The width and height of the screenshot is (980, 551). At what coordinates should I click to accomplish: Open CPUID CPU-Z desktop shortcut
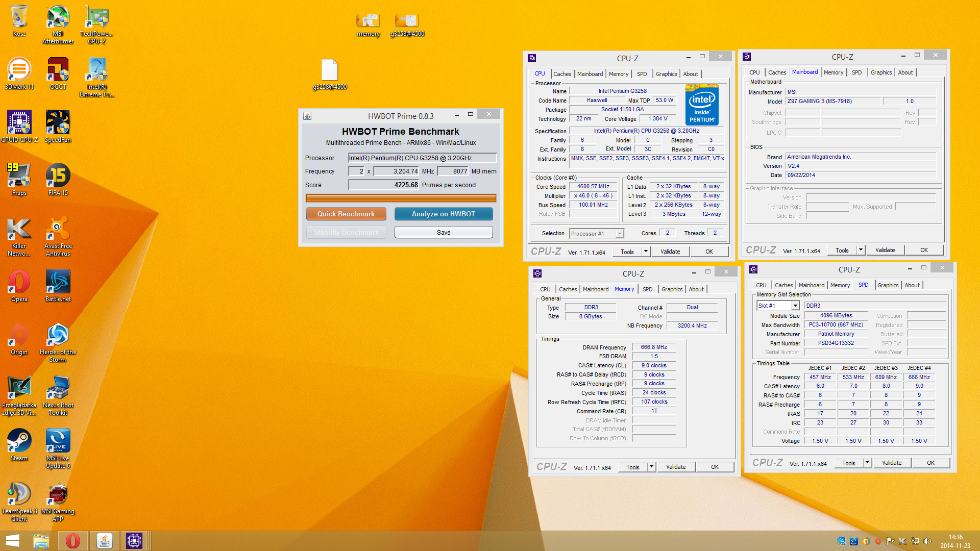pyautogui.click(x=19, y=127)
